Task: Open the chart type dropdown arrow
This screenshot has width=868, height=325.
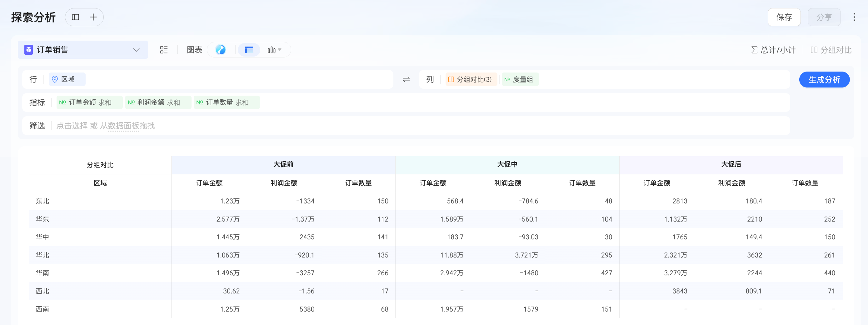Action: coord(279,50)
